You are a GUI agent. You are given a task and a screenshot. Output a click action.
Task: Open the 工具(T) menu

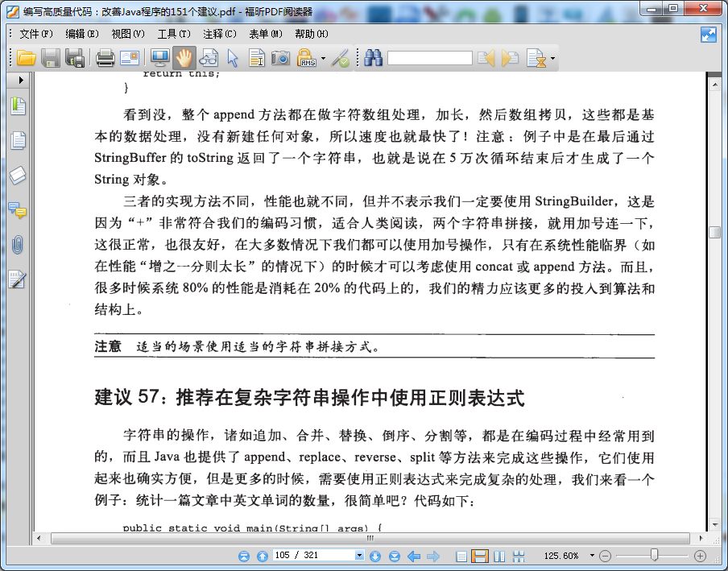(x=174, y=34)
